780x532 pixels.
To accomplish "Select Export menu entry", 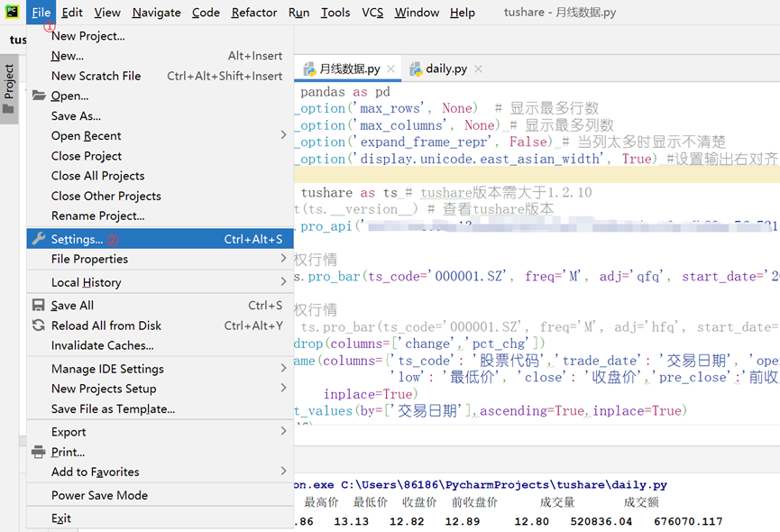I will tap(160, 432).
